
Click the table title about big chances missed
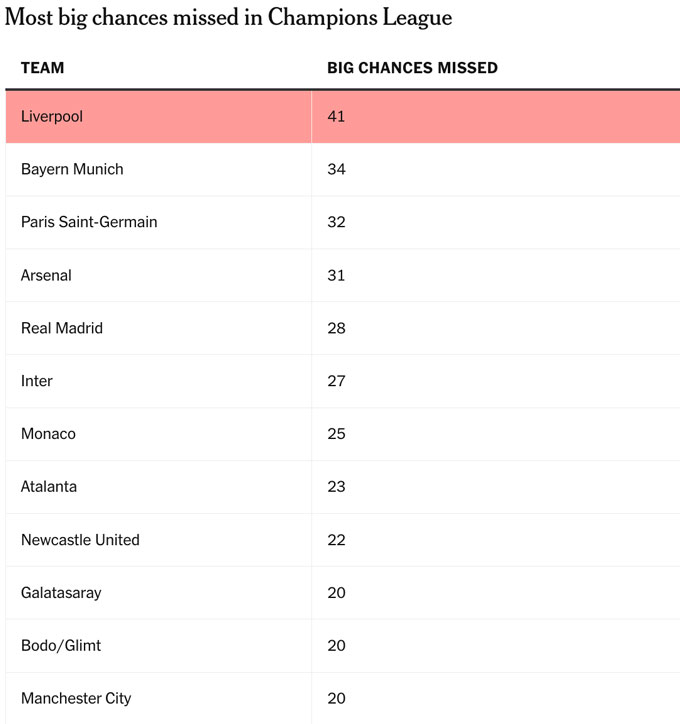229,18
